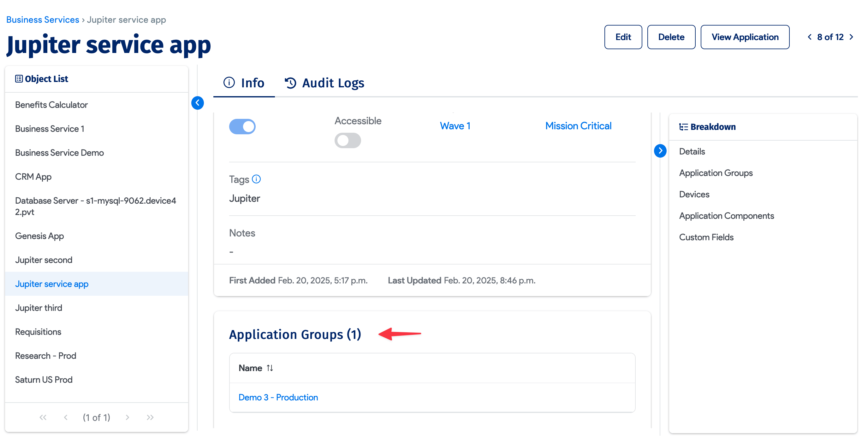Enable the second toggle below Accessible
The width and height of the screenshot is (868, 442).
[x=348, y=140]
